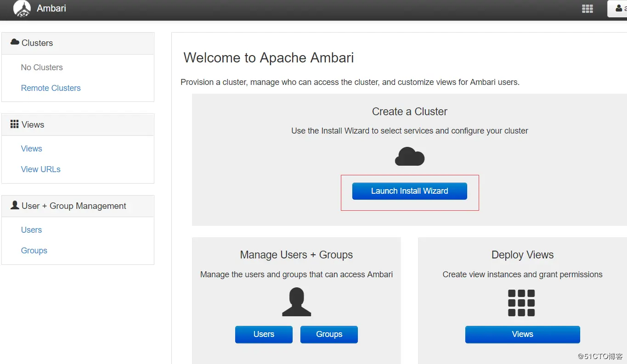Click the person icon beside User + Group Management
Viewport: 627px width, 364px height.
click(15, 205)
